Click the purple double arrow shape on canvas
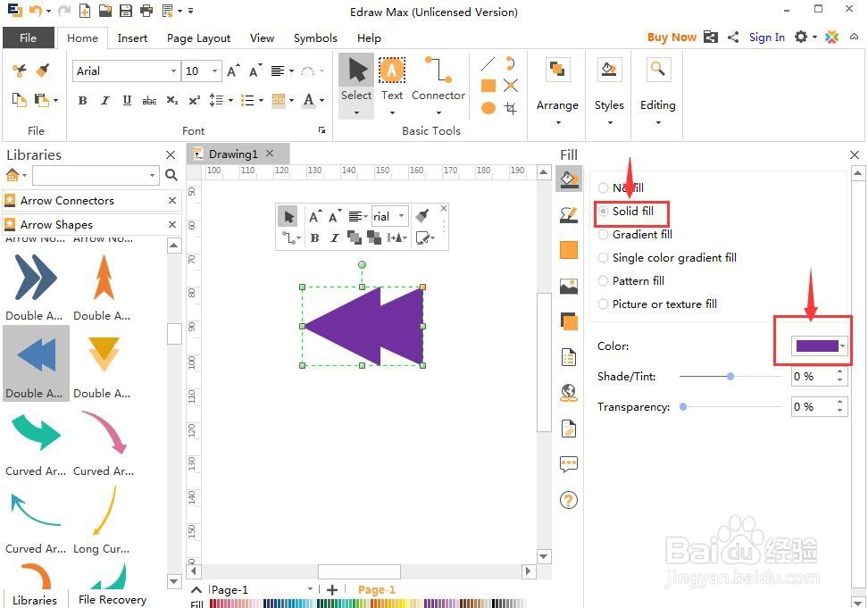 pos(363,326)
